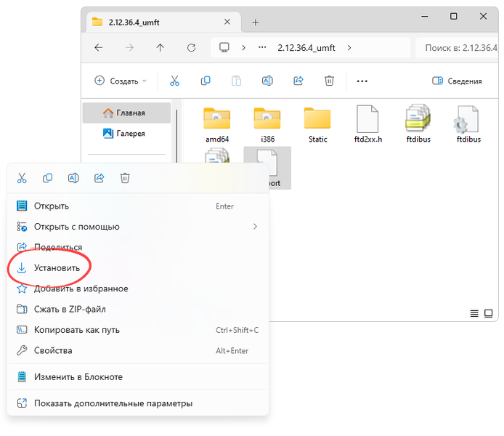Cut the file via context menu scissors
Image resolution: width=504 pixels, height=436 pixels.
pos(22,178)
